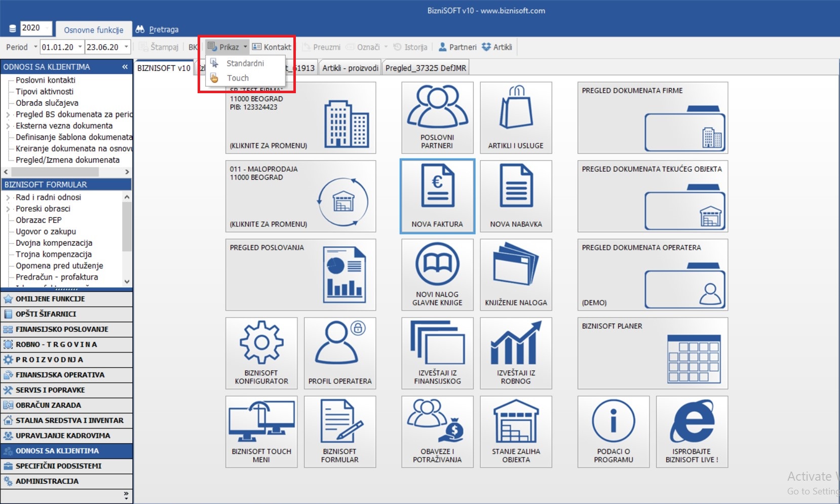Open the end date 23.06.20 dropdown
This screenshot has width=840, height=504.
coord(126,47)
